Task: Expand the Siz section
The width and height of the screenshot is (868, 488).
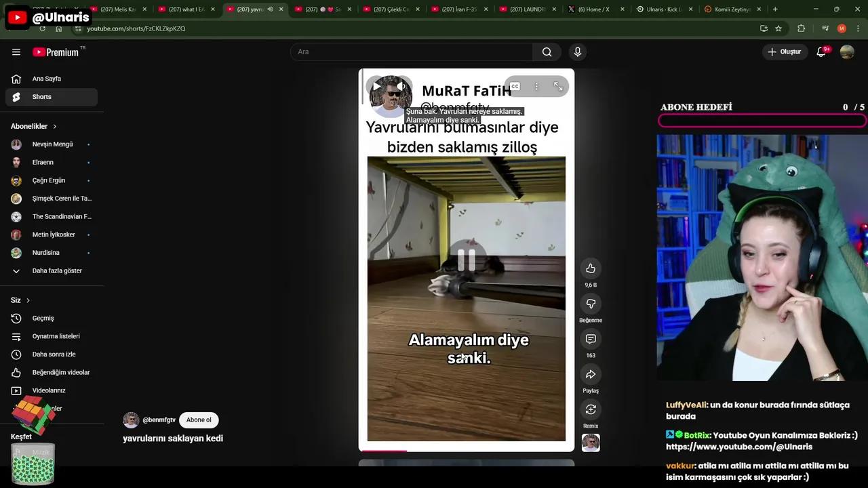Action: 20,300
